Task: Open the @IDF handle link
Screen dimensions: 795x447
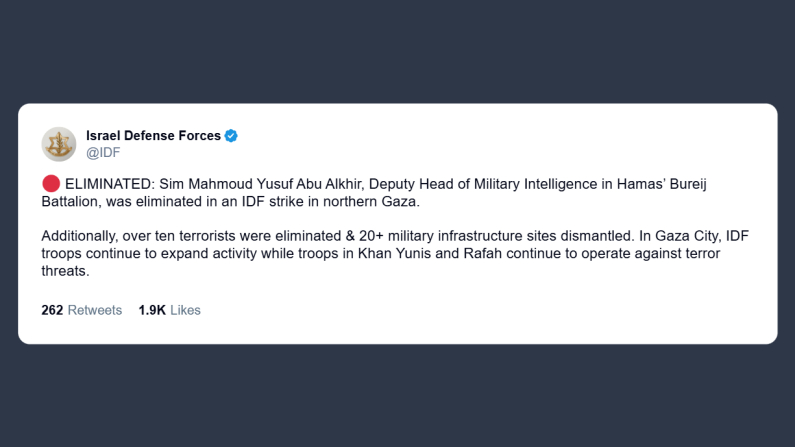Action: [x=104, y=153]
